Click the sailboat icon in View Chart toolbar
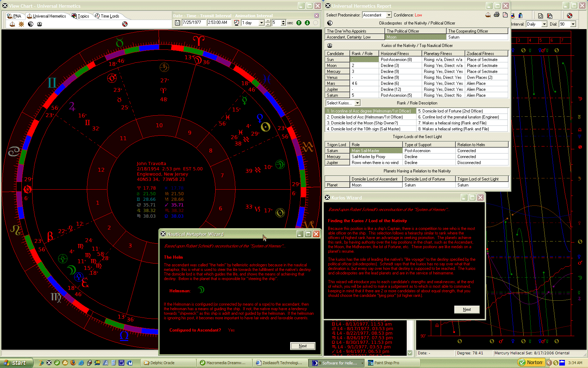This screenshot has height=368, width=588. click(12, 24)
